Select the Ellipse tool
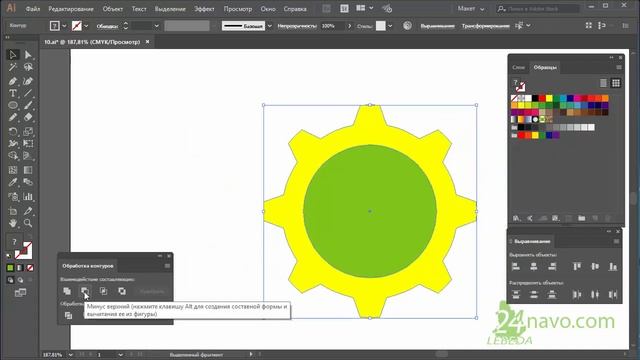The image size is (640, 360). point(13,105)
